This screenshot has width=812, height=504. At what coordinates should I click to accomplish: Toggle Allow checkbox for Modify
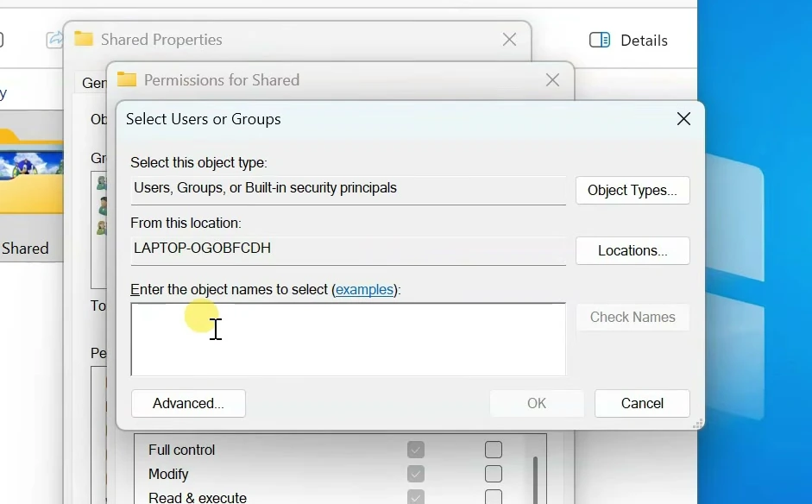(x=416, y=474)
